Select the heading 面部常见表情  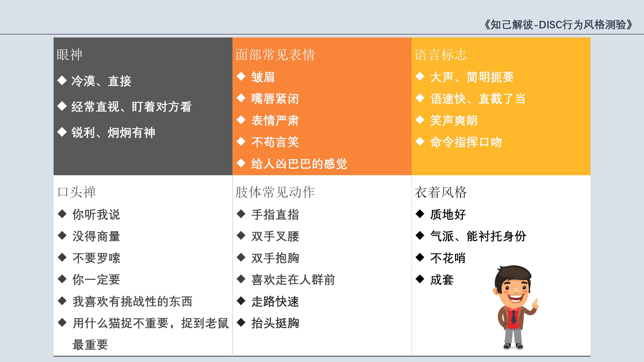pos(275,55)
